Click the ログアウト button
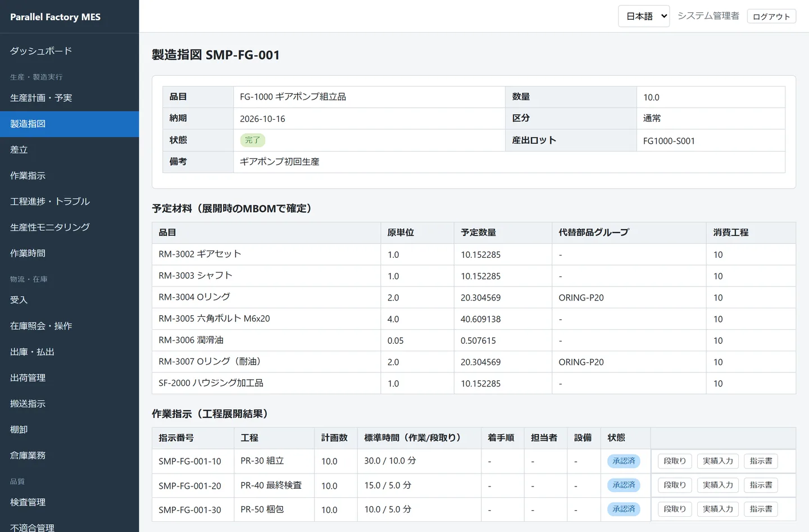809x532 pixels. 771,16
